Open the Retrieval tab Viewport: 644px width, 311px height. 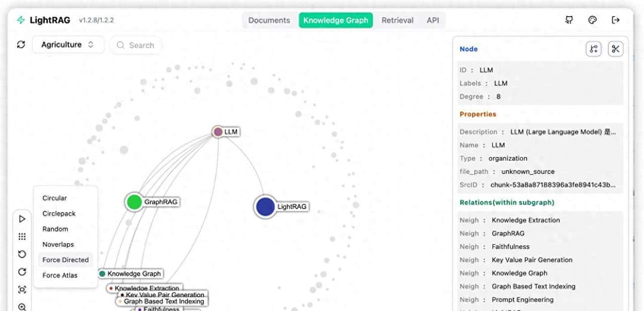tap(397, 20)
